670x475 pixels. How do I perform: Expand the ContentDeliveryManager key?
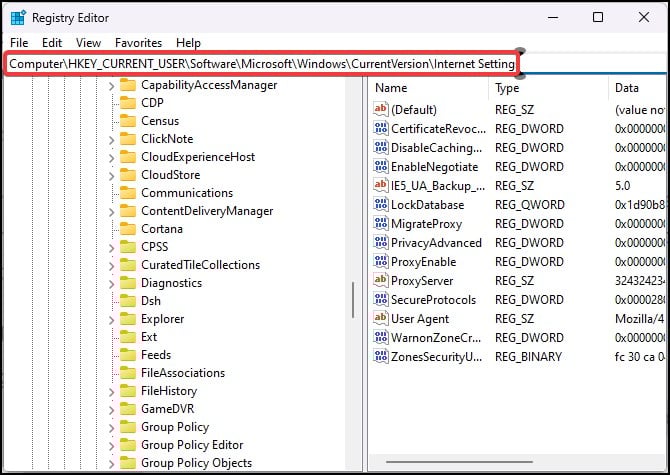[x=112, y=212]
